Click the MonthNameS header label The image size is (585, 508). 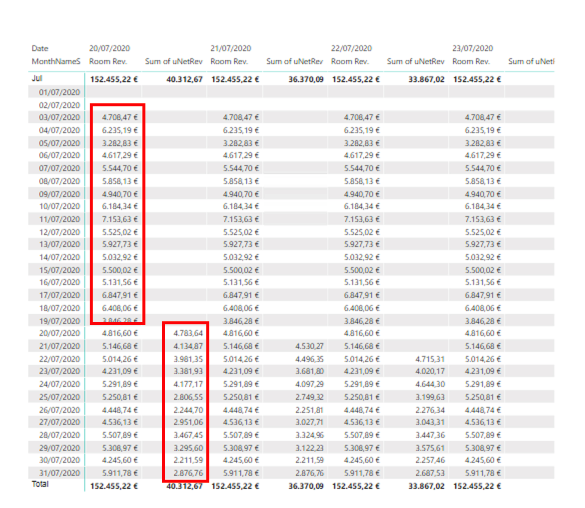56,61
